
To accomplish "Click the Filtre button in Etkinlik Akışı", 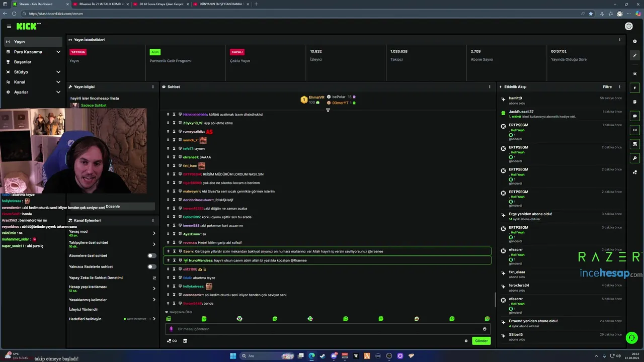I will [607, 87].
